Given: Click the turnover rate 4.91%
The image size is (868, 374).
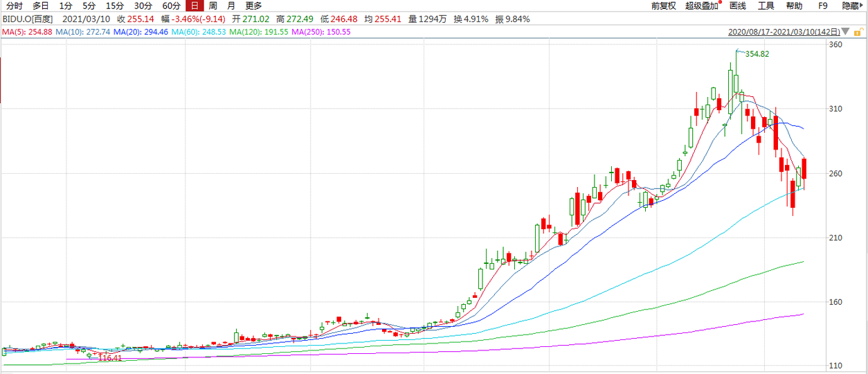Looking at the screenshot, I should [476, 19].
